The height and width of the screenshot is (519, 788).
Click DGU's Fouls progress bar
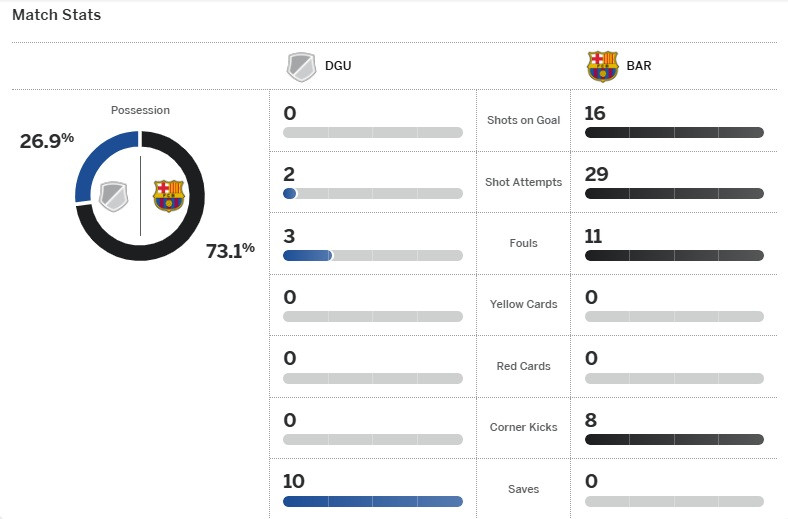(x=373, y=255)
